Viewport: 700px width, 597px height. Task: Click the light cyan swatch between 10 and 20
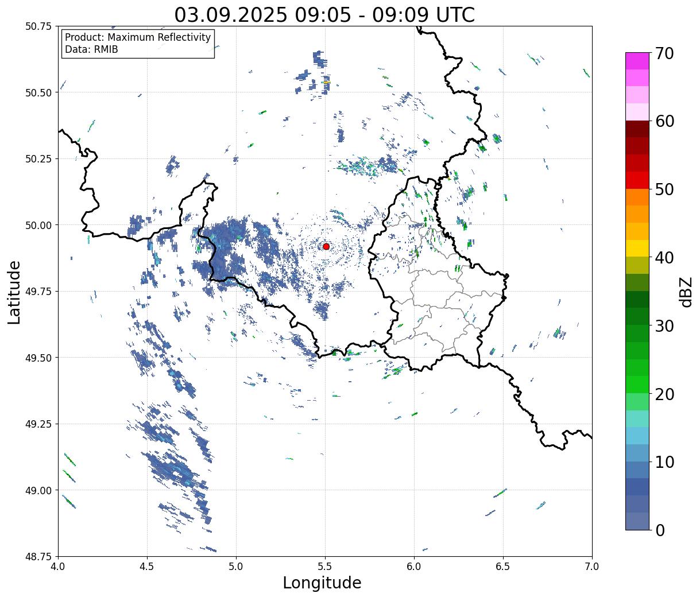click(x=637, y=419)
